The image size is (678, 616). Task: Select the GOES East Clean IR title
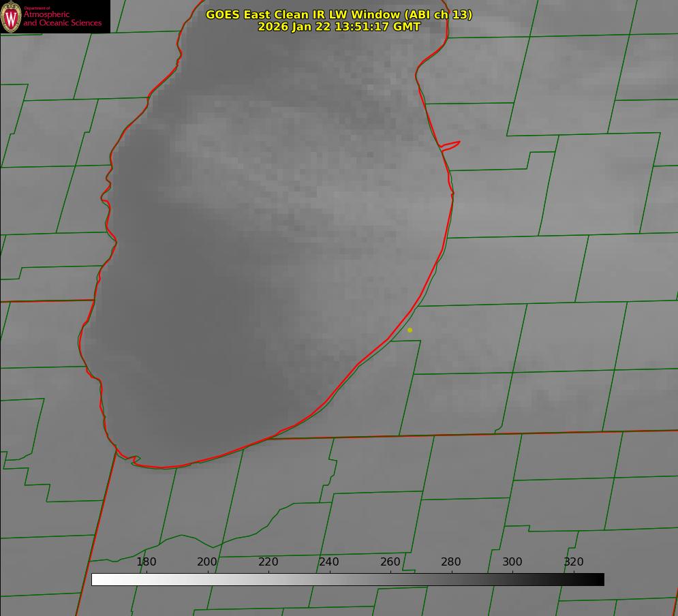point(339,14)
